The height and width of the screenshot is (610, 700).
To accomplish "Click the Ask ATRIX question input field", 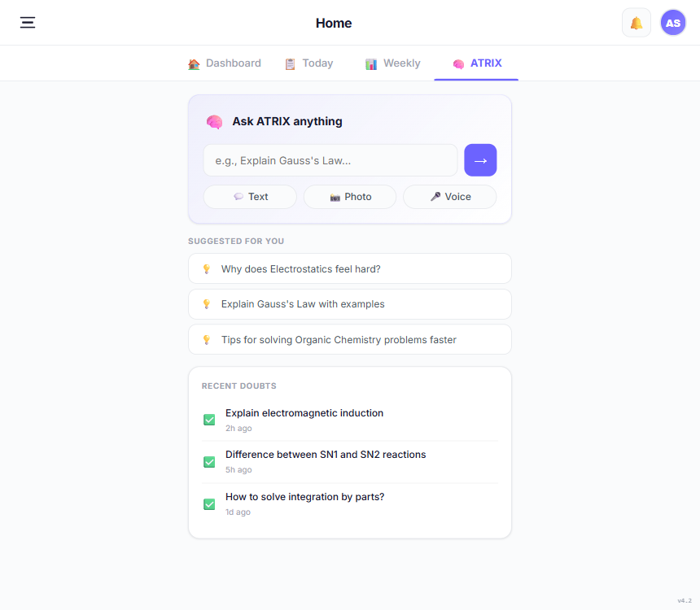I will (x=330, y=160).
